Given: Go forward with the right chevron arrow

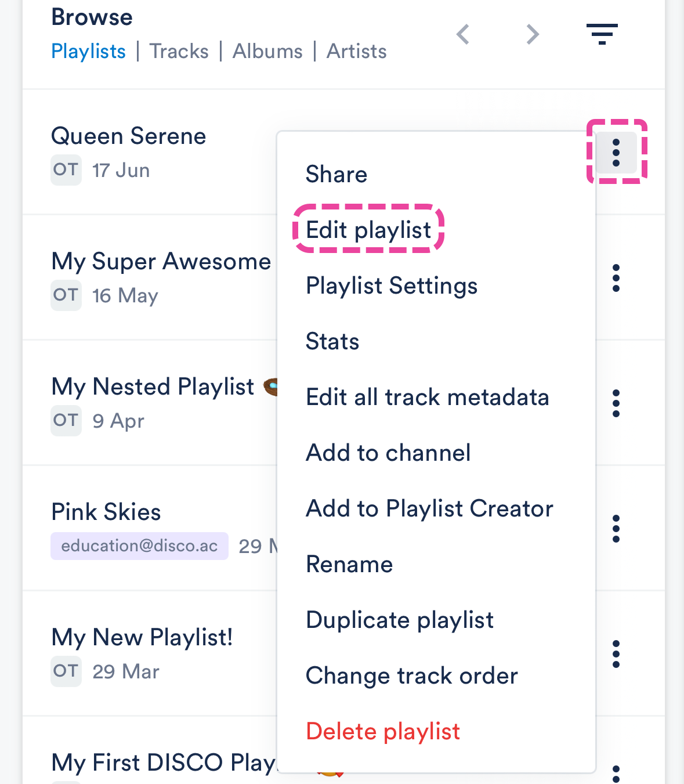Looking at the screenshot, I should point(533,34).
